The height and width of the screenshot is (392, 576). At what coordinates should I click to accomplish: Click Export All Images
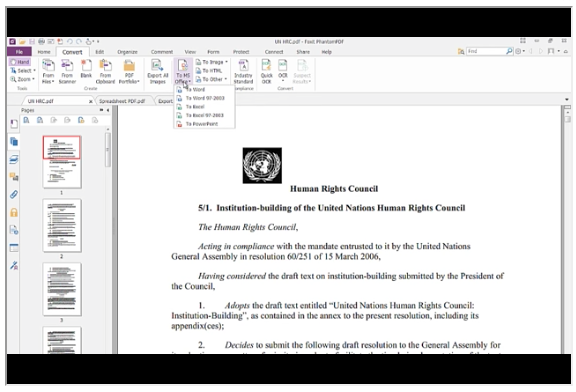coord(158,71)
